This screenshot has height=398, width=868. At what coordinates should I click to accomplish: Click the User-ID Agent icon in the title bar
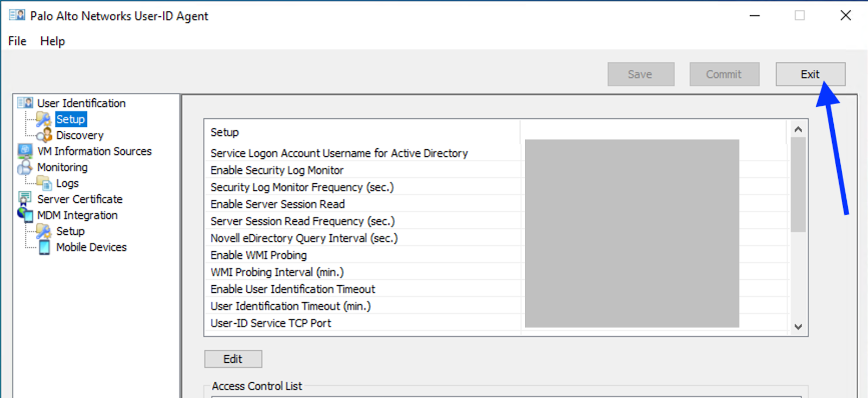click(16, 15)
